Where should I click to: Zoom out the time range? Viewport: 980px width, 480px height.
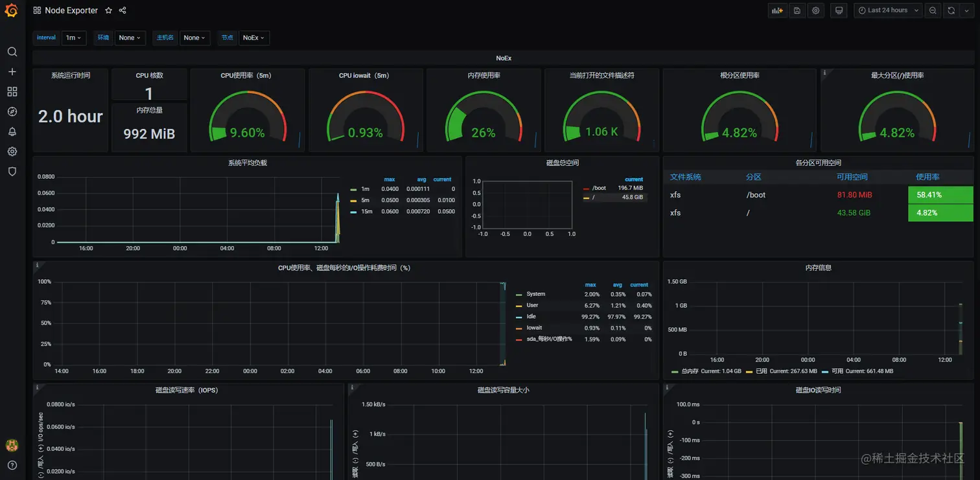(933, 10)
